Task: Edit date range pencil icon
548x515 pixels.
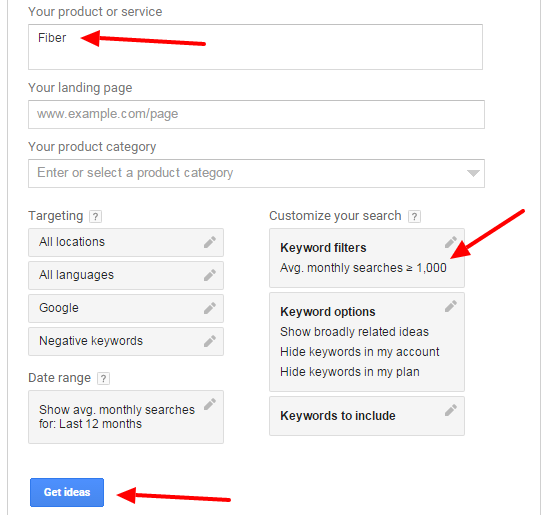Action: coord(210,404)
